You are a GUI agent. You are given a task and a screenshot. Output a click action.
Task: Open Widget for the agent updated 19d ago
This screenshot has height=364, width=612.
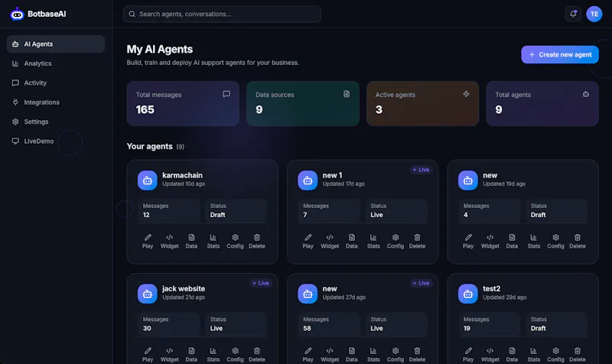point(490,241)
